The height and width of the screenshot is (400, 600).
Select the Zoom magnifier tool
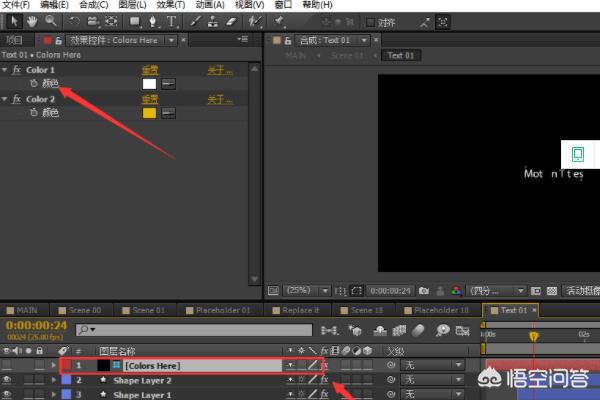tap(48, 20)
